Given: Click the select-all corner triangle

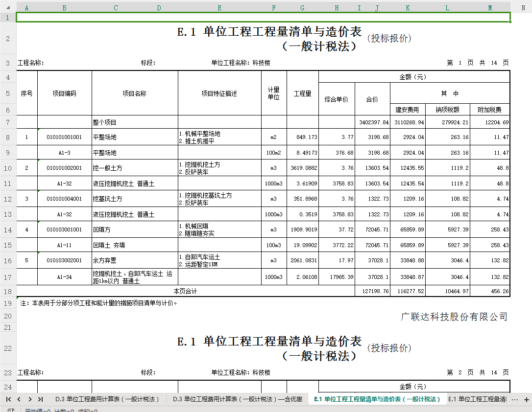Looking at the screenshot, I should coord(8,8).
